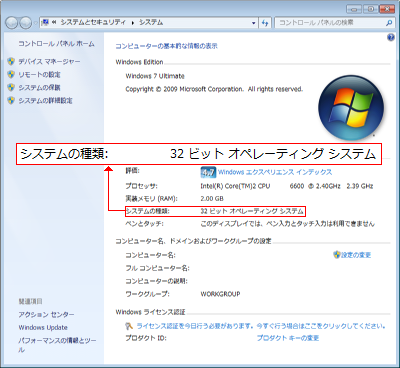Expand arrow after システムとセキュリティ breadcrumb

coord(132,23)
